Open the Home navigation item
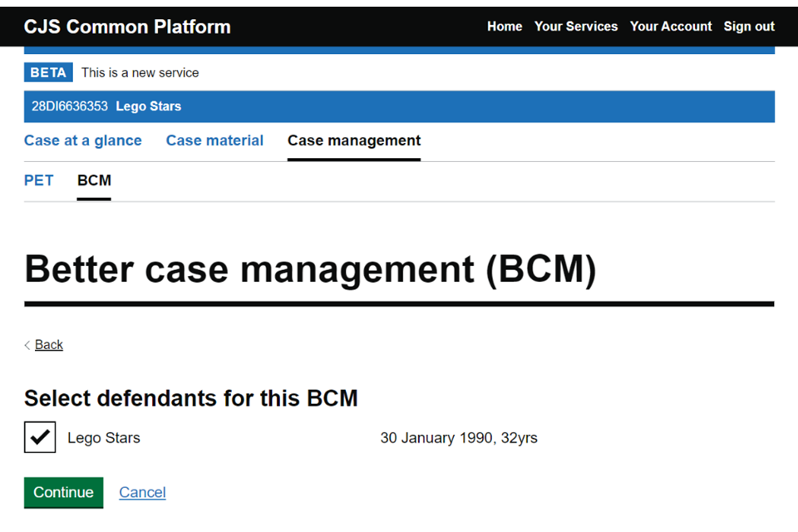 (504, 26)
